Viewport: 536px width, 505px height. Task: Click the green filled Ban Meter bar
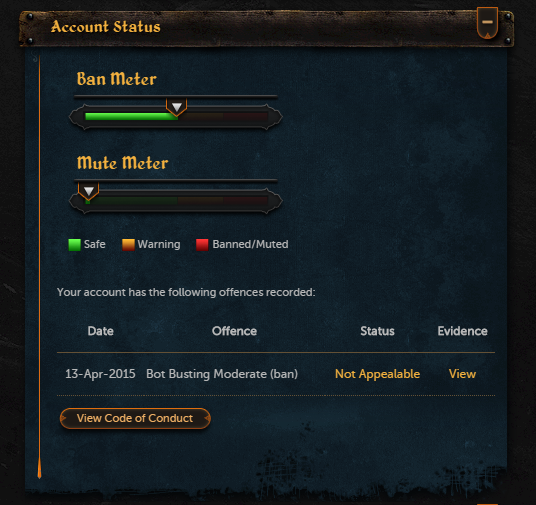(x=131, y=117)
